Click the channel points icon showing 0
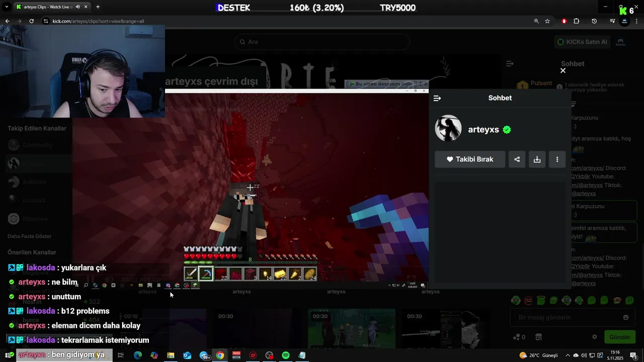Image resolution: width=644 pixels, height=362 pixels. pyautogui.click(x=519, y=337)
